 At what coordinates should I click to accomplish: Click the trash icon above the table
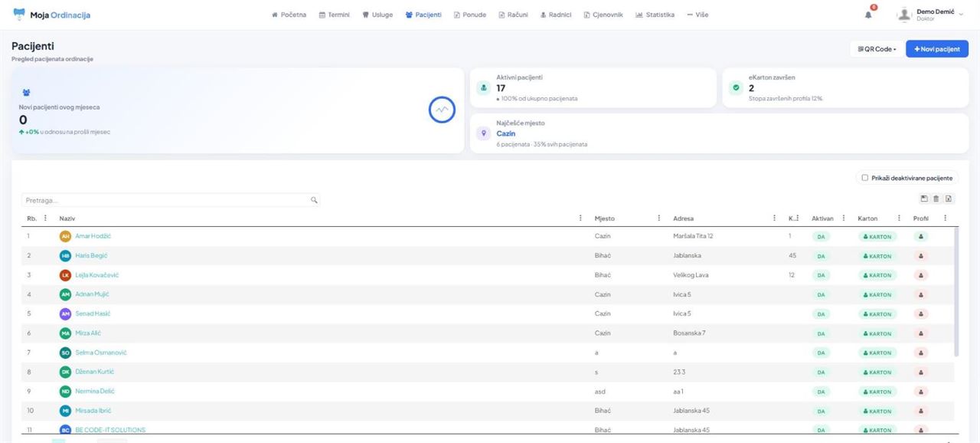[x=936, y=199]
